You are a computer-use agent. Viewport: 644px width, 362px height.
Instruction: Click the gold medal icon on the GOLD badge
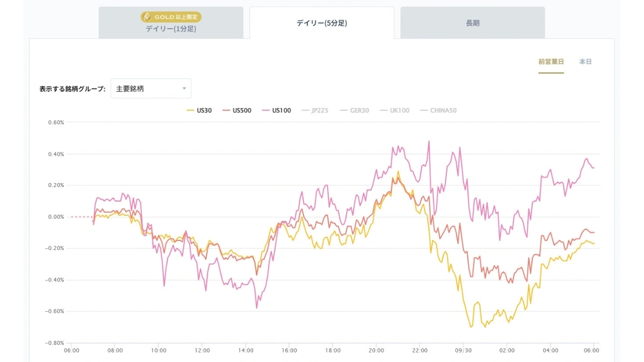147,17
